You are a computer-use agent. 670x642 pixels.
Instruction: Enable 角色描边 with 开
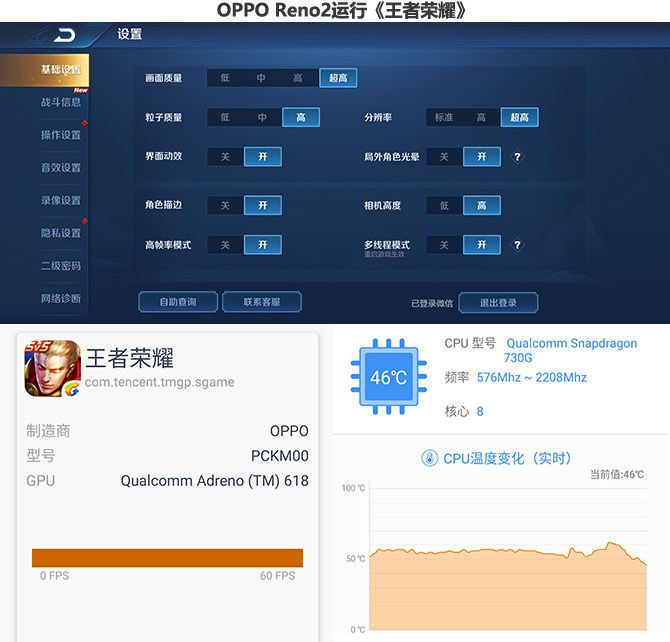click(263, 206)
